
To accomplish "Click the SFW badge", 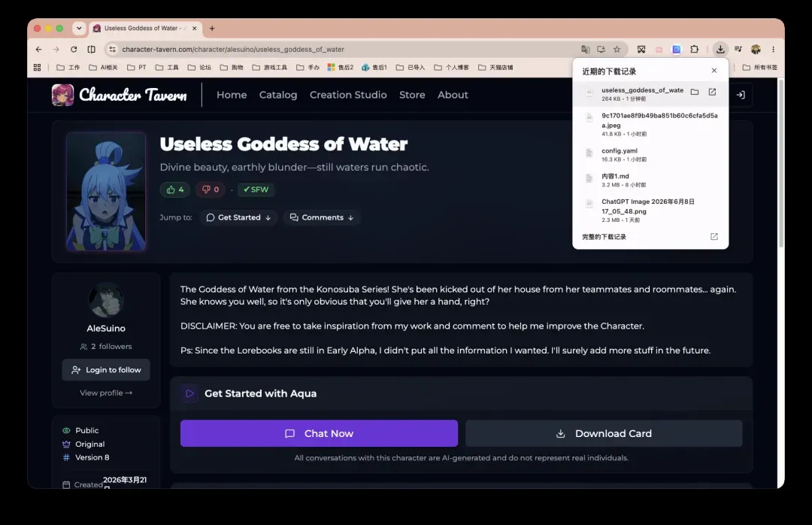I will tap(256, 190).
